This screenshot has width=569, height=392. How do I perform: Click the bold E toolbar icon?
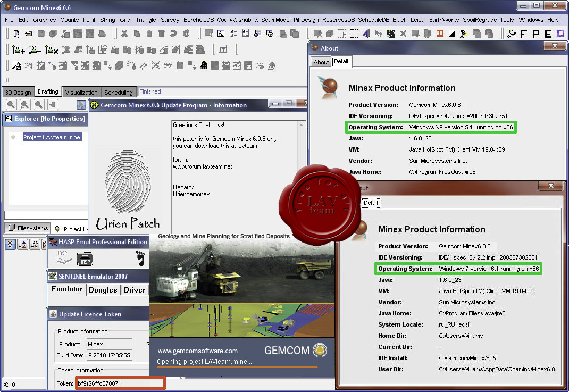coord(548,34)
